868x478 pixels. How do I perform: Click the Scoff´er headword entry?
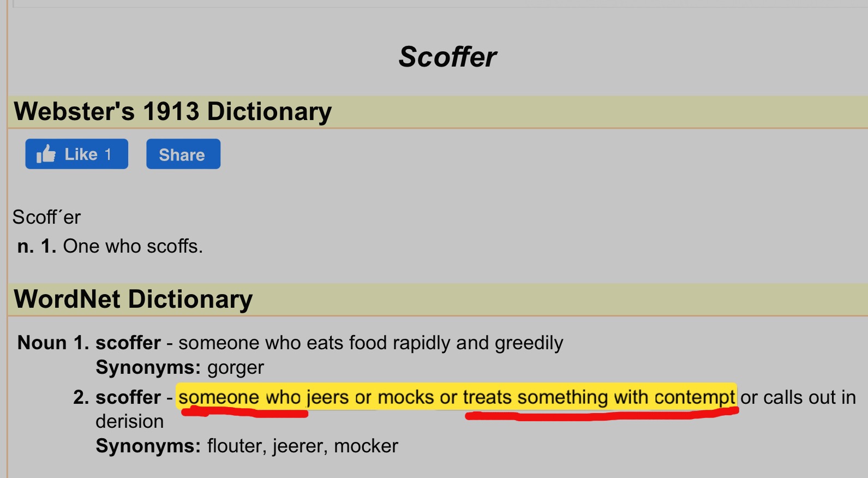(47, 217)
